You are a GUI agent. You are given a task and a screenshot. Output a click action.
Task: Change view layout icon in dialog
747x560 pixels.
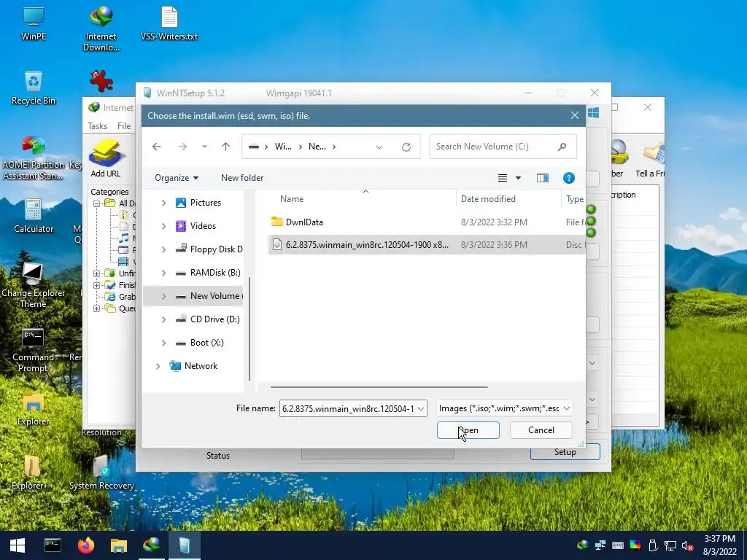pyautogui.click(x=503, y=178)
